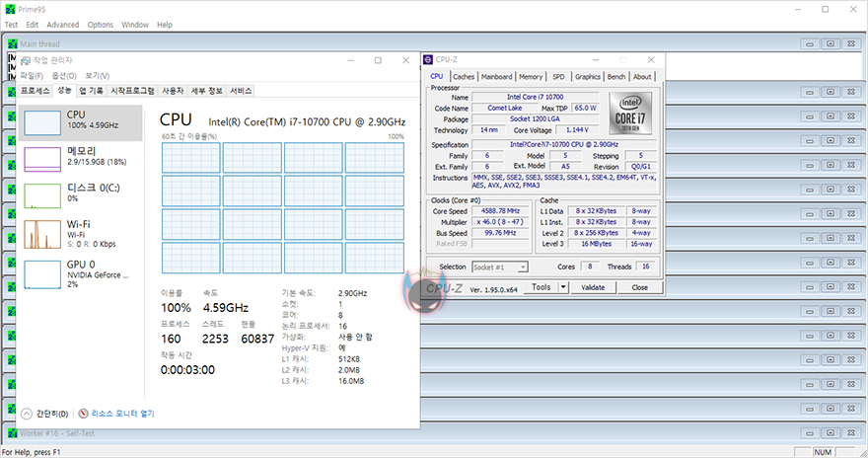Open the Window menu in Prime95
This screenshot has height=458, width=868.
[x=135, y=25]
